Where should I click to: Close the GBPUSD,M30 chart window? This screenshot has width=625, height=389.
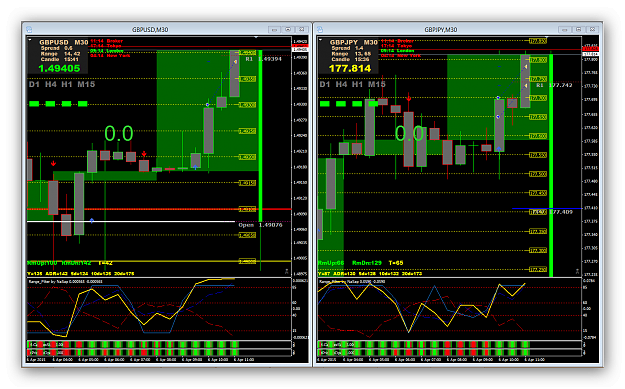302,29
